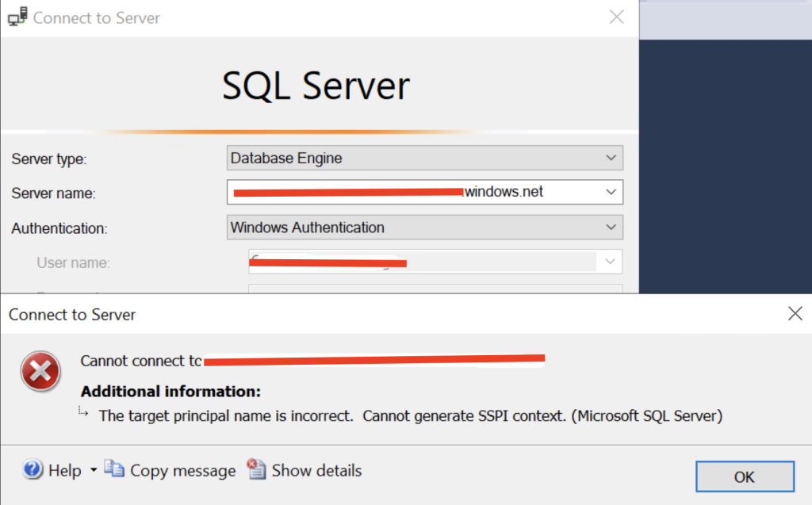The image size is (812, 505).
Task: Open the Server name dropdown arrow
Action: click(611, 192)
